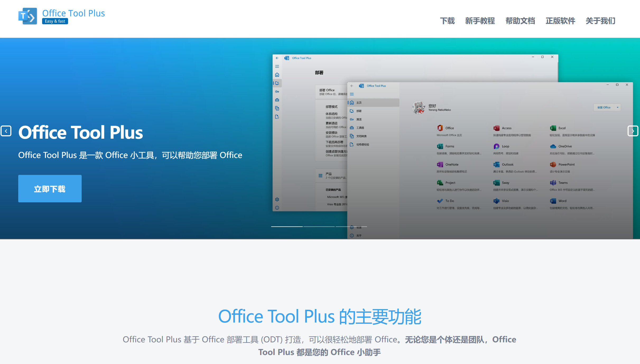Click the hamburger menu icon in front window
The width and height of the screenshot is (640, 364).
coord(352,94)
